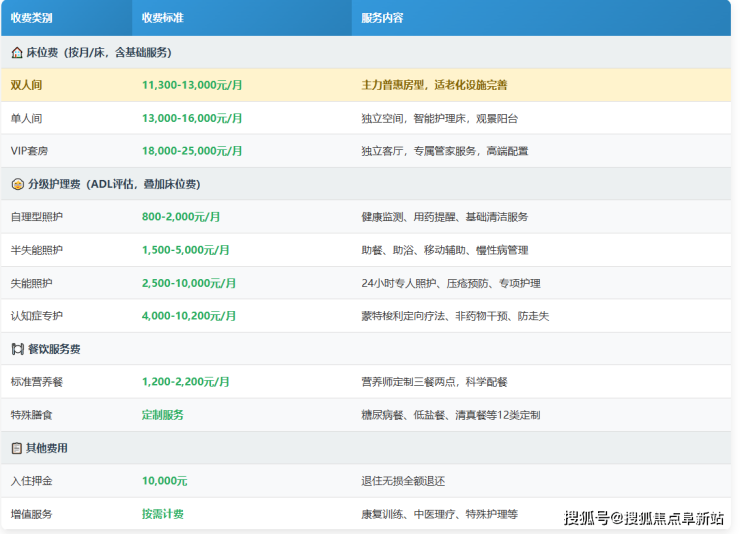Click the 搜狐号@搜狐焦点阜新站 watermark

(643, 518)
